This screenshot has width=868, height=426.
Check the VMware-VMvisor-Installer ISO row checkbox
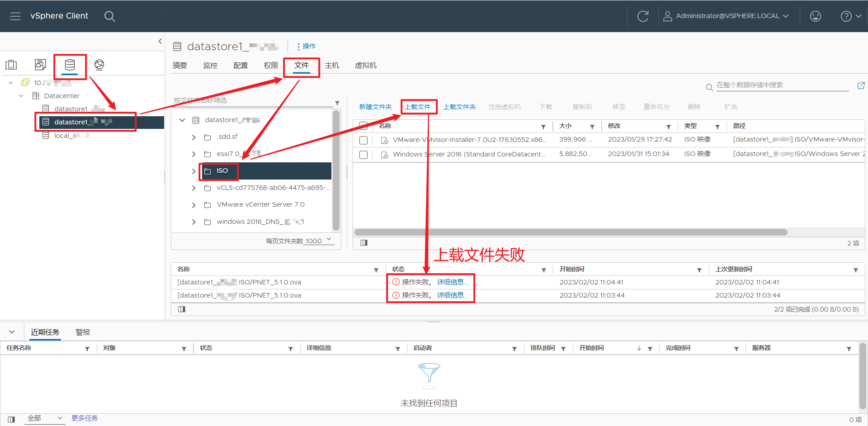(363, 140)
